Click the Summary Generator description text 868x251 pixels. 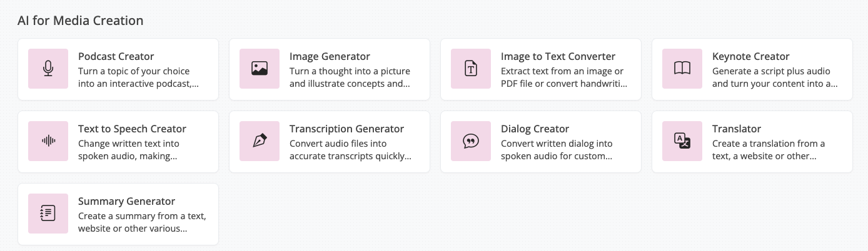pyautogui.click(x=141, y=222)
